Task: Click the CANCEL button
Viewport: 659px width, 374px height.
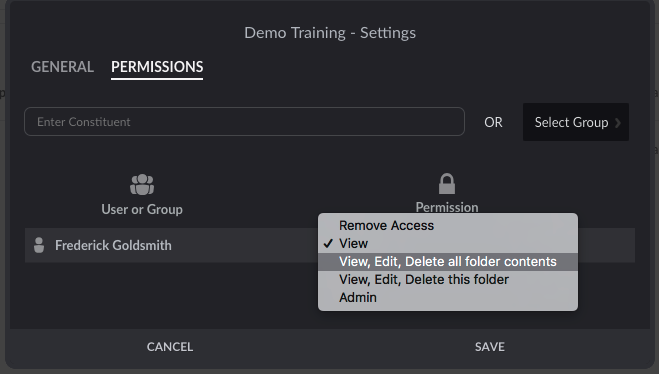Action: pyautogui.click(x=170, y=347)
